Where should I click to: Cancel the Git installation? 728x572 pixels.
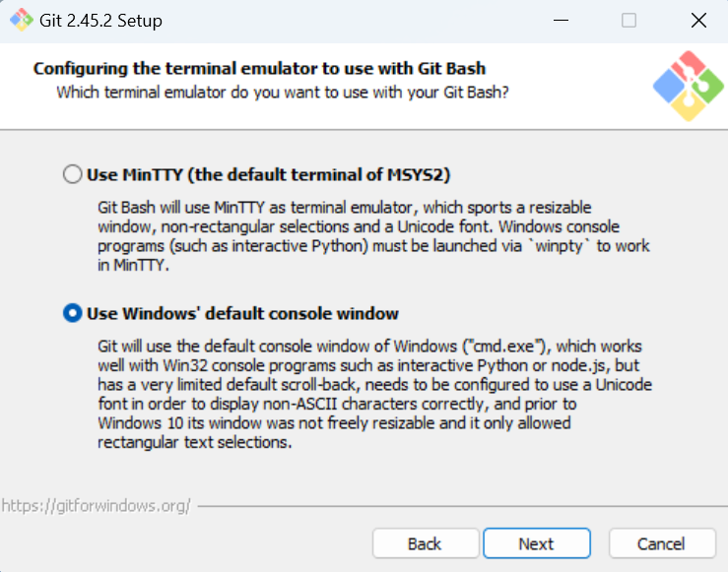(x=661, y=543)
